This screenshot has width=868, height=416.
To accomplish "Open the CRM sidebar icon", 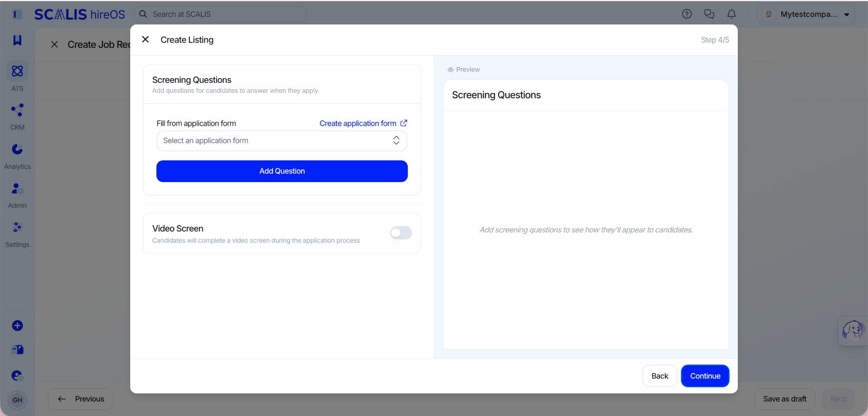I will pyautogui.click(x=17, y=110).
